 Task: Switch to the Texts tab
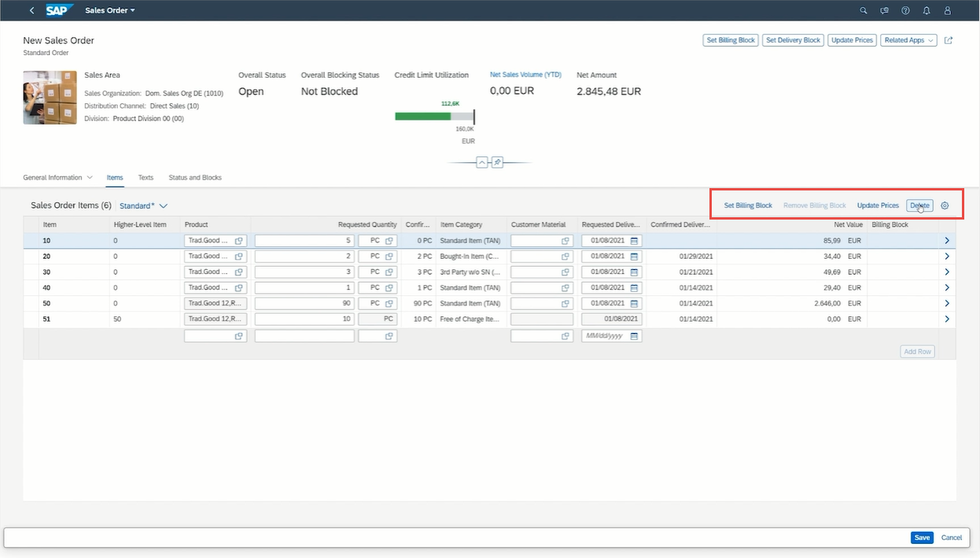[146, 177]
